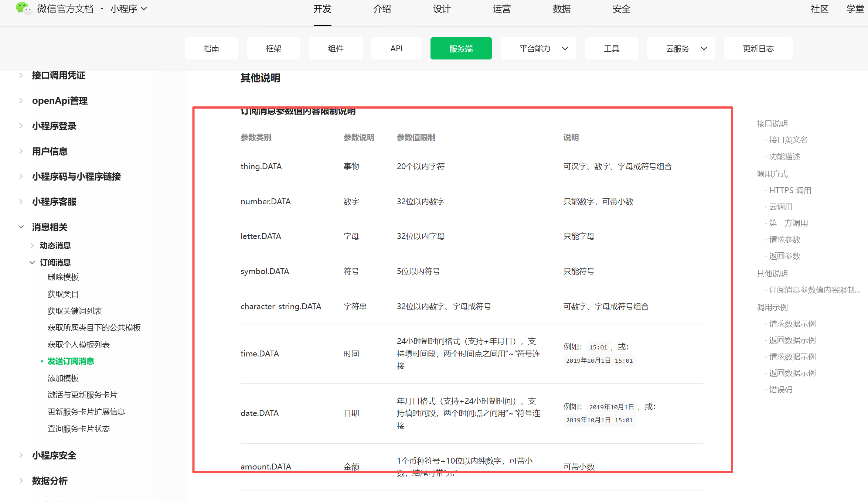
Task: Expand the 动态消息 chevron
Action: [32, 245]
